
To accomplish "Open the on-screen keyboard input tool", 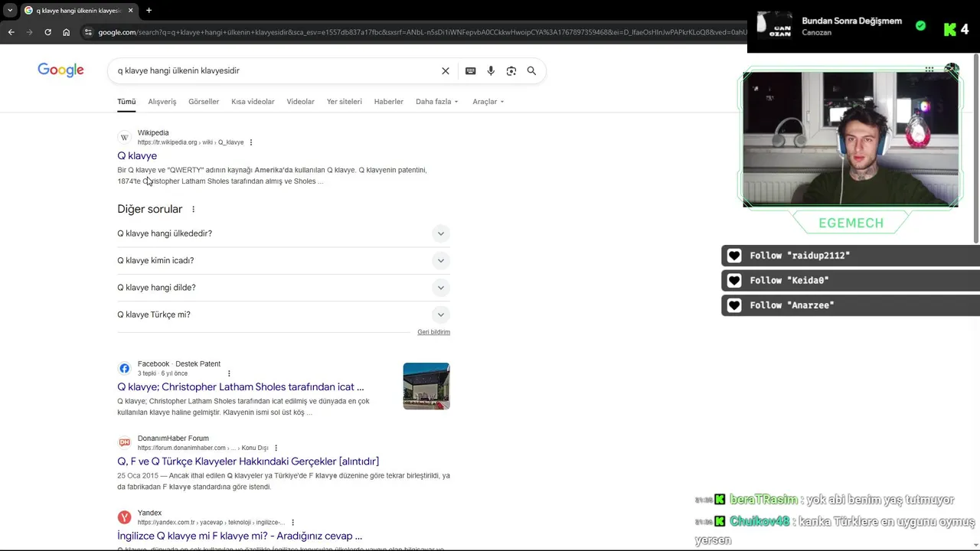I will [470, 70].
